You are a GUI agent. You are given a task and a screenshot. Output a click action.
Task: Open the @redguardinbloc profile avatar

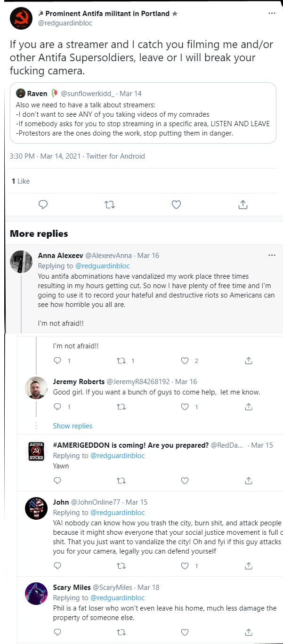20,17
